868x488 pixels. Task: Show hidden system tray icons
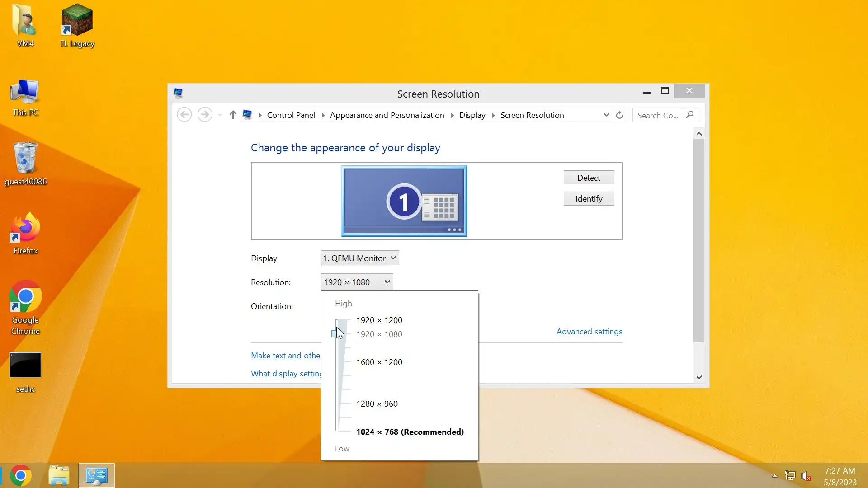[774, 476]
